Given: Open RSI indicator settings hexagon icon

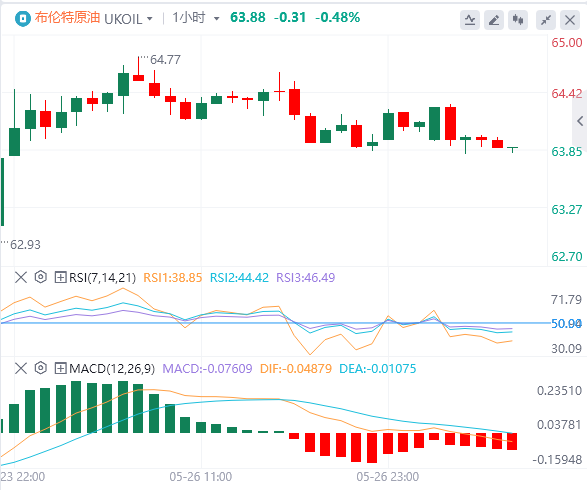Looking at the screenshot, I should pyautogui.click(x=40, y=277).
